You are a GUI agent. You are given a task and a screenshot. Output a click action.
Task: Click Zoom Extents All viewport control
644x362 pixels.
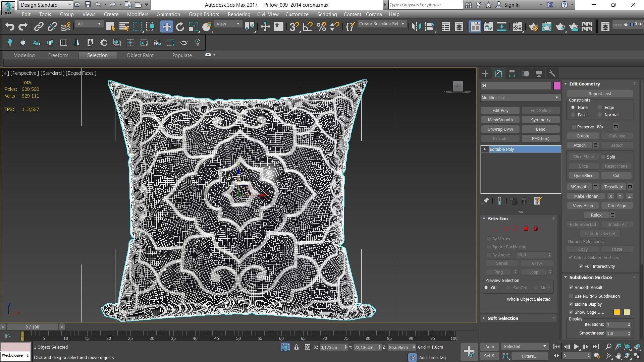pyautogui.click(x=637, y=347)
